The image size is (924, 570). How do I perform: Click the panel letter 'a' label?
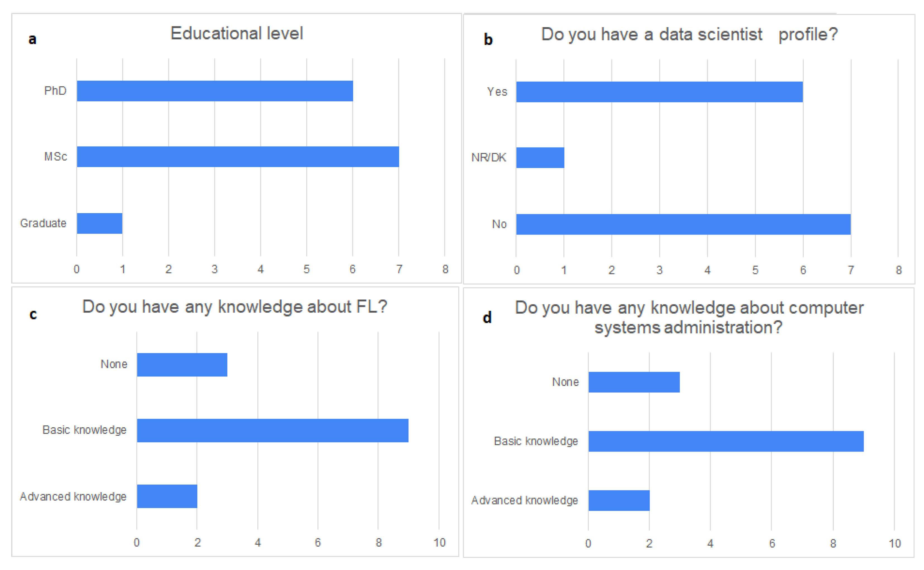click(32, 39)
